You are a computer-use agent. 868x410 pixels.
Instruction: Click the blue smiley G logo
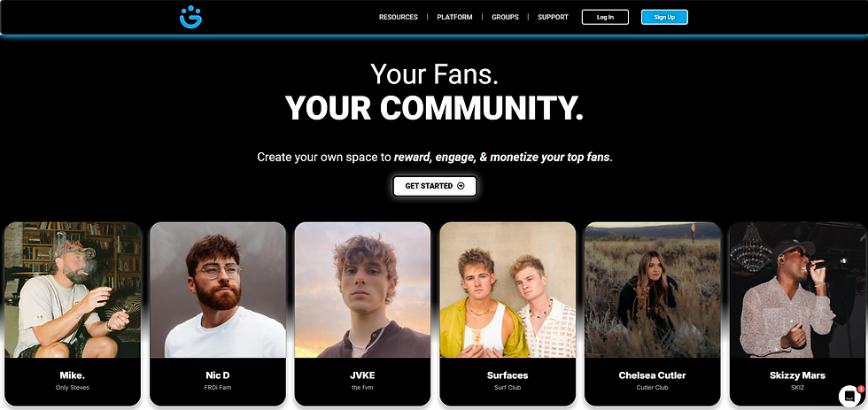[190, 17]
